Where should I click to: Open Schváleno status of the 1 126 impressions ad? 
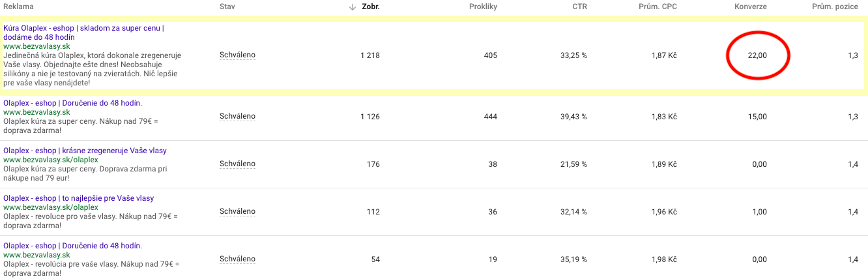(237, 117)
